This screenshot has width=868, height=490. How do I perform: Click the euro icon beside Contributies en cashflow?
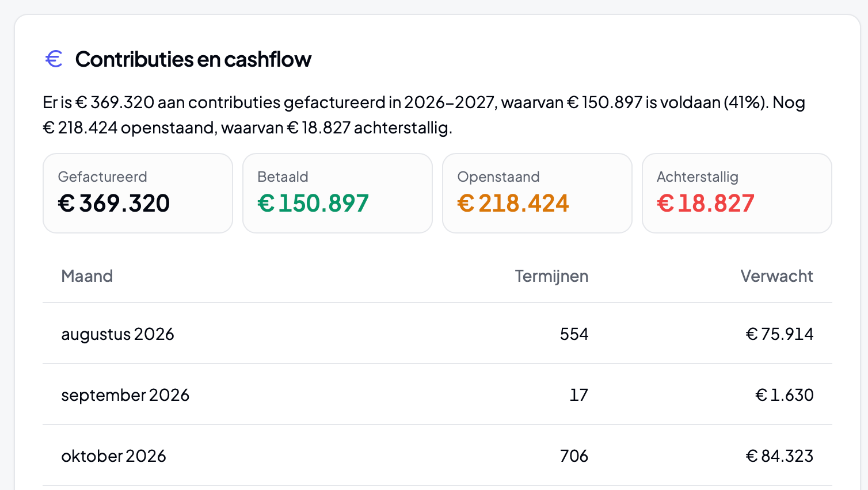54,59
